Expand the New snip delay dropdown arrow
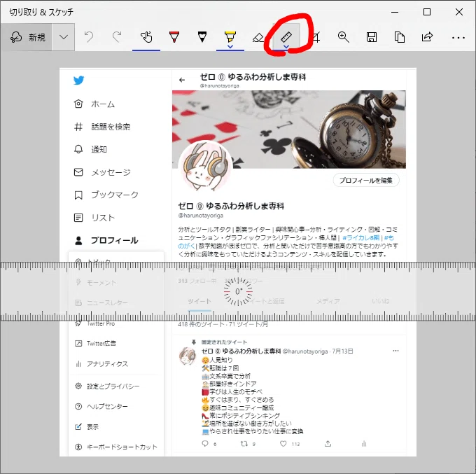 (x=64, y=37)
